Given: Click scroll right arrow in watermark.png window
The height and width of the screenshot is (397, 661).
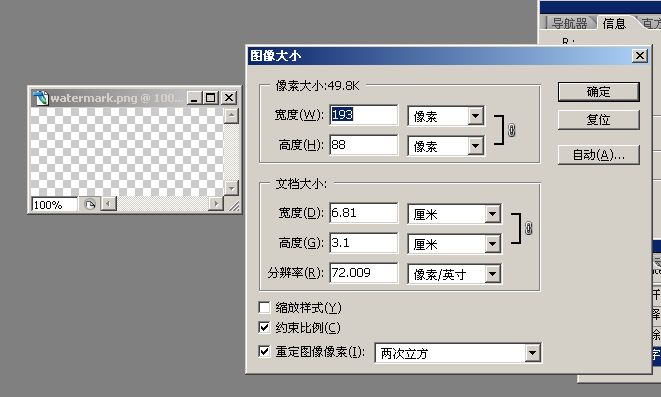Looking at the screenshot, I should (216, 204).
